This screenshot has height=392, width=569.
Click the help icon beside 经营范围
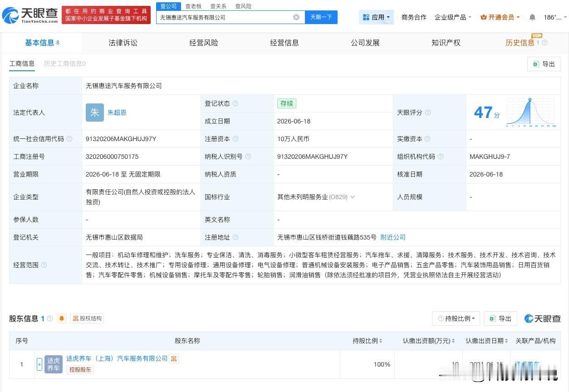tap(44, 265)
